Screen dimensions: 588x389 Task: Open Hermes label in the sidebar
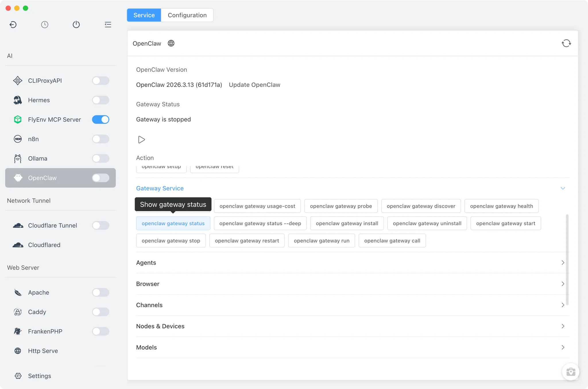[x=39, y=100]
